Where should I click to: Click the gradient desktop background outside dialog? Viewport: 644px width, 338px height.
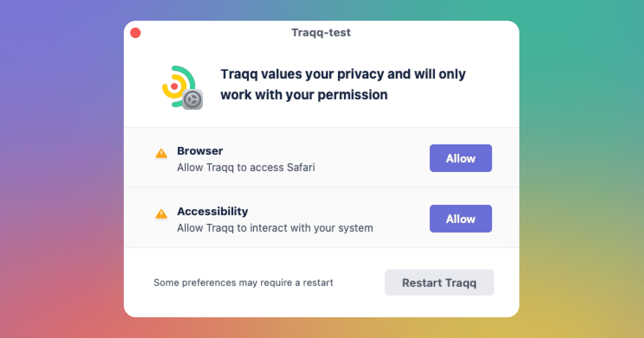click(61, 173)
